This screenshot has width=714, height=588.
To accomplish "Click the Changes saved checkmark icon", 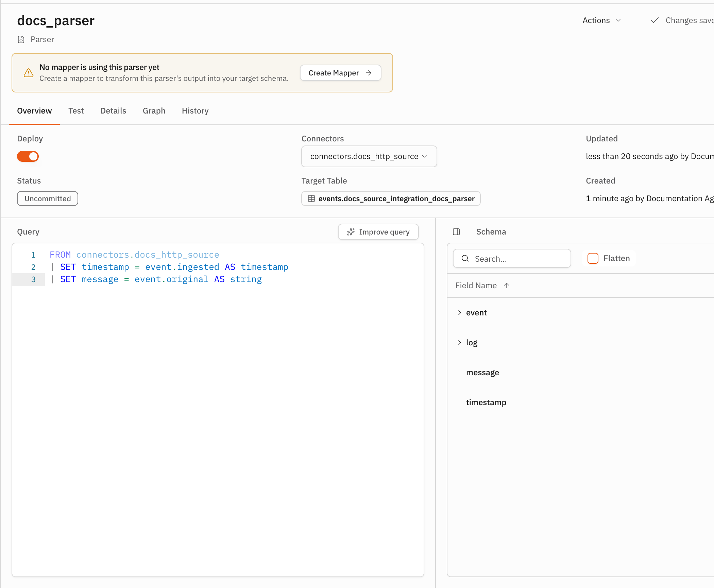I will pyautogui.click(x=654, y=20).
